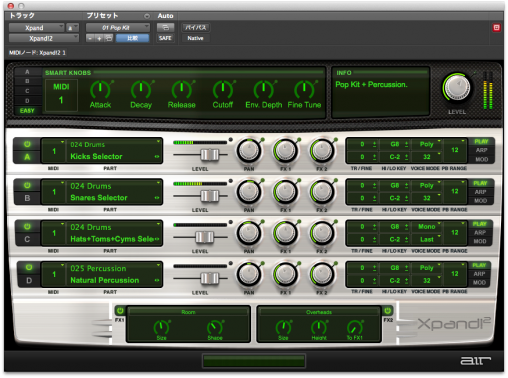Click the FX 1 knob for part D
This screenshot has height=378, width=508.
285,274
